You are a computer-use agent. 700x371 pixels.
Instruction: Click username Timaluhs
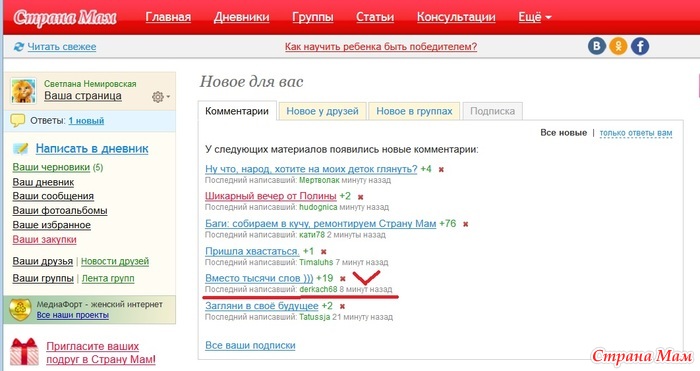pyautogui.click(x=316, y=262)
